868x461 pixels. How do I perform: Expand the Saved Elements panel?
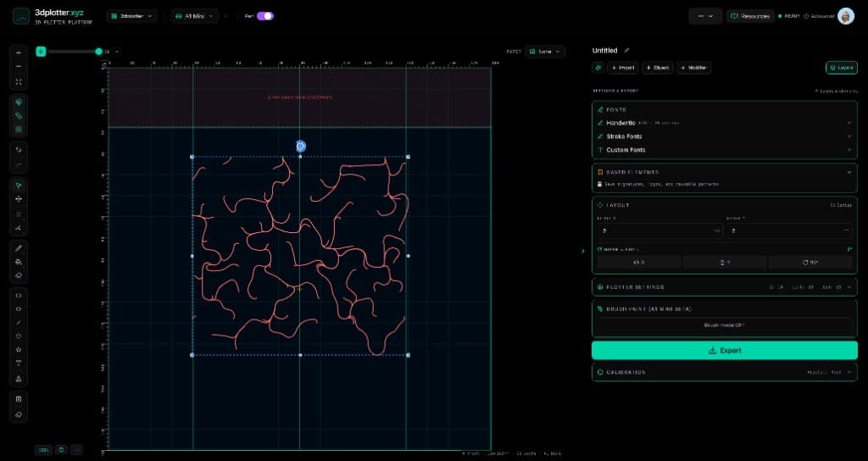click(x=724, y=172)
